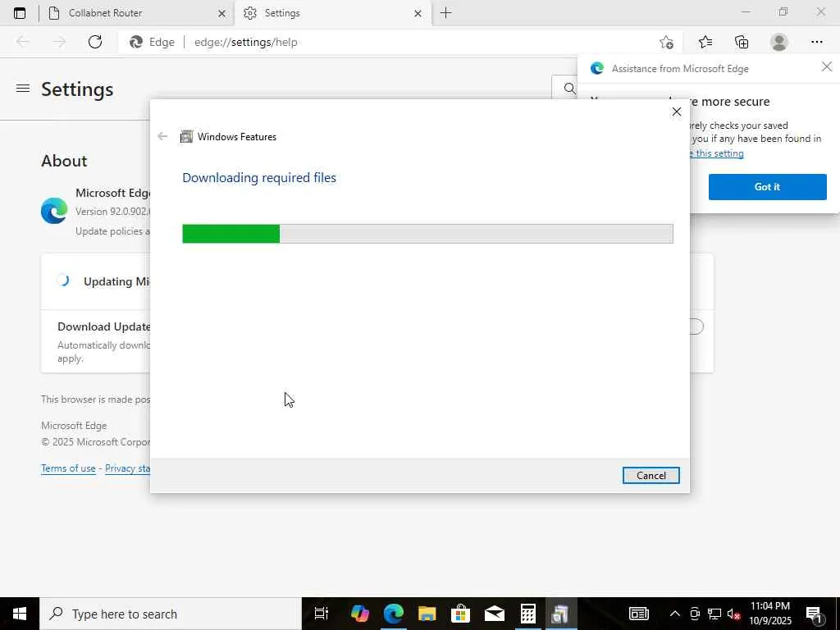Image resolution: width=840 pixels, height=630 pixels.
Task: Click the Windows Features title icon
Action: (x=186, y=137)
